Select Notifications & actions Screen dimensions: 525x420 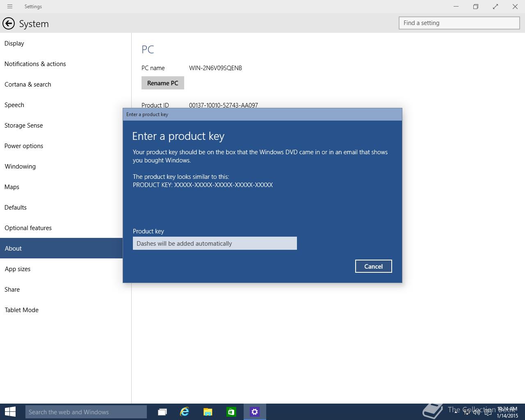[x=66, y=64]
